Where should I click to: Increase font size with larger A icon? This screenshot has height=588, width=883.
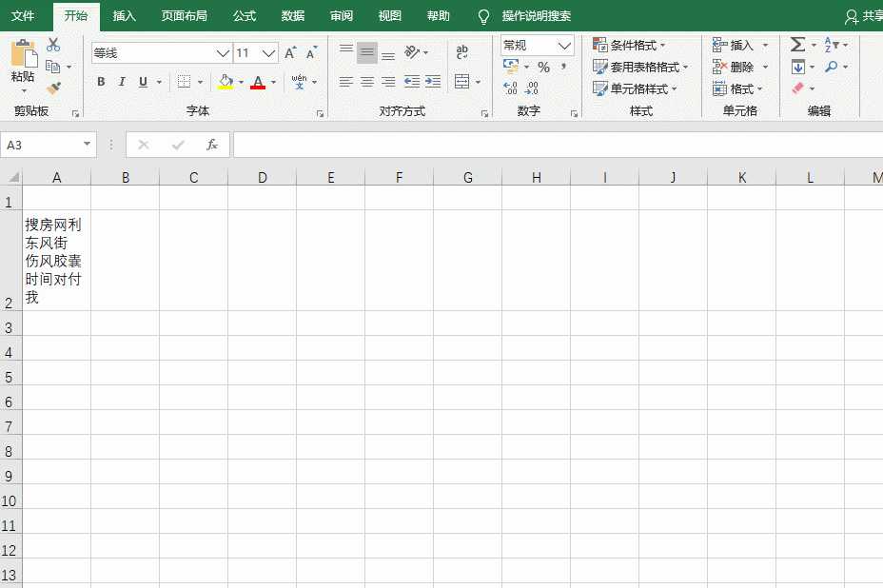[x=290, y=53]
